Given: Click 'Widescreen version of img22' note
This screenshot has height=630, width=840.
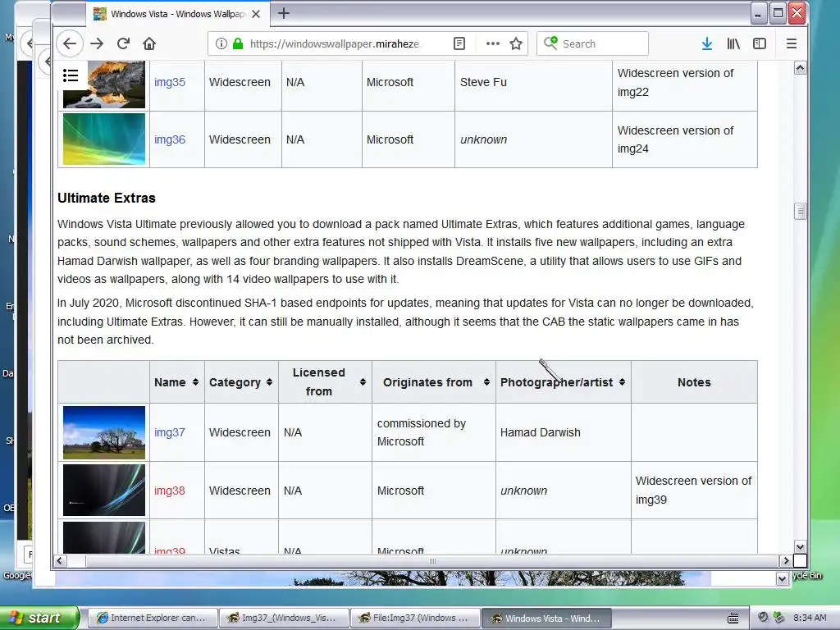Looking at the screenshot, I should [675, 83].
